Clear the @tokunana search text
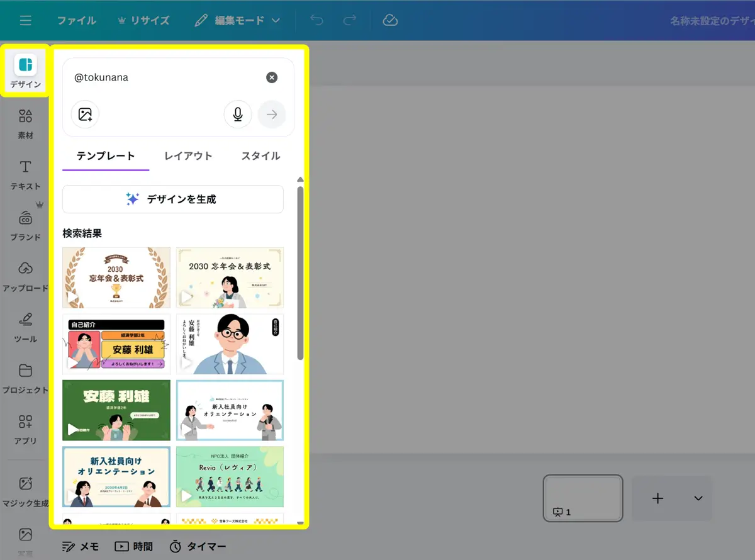755x560 pixels. point(272,77)
